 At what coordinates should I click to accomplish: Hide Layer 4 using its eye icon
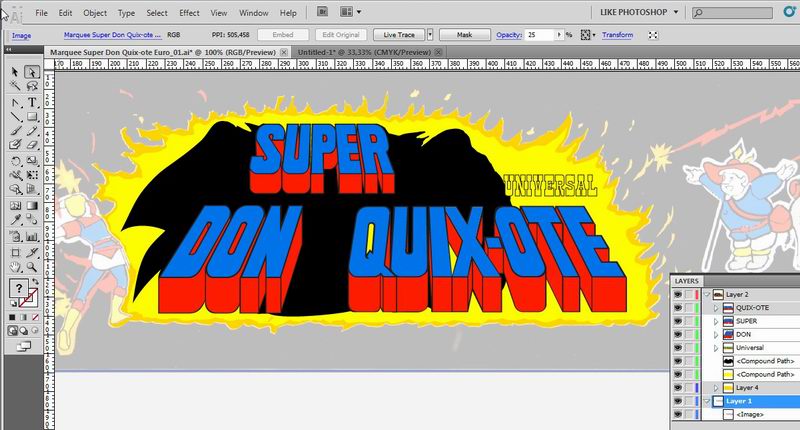point(678,388)
